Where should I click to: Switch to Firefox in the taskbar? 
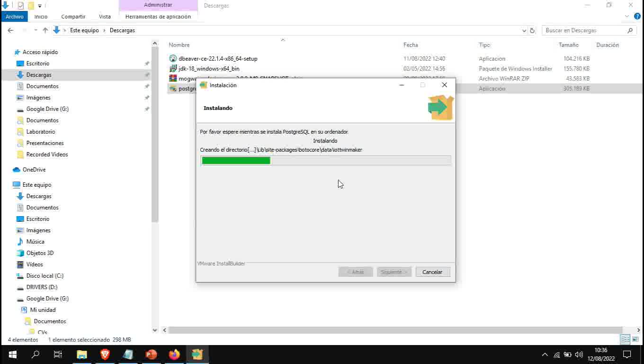[x=174, y=354]
